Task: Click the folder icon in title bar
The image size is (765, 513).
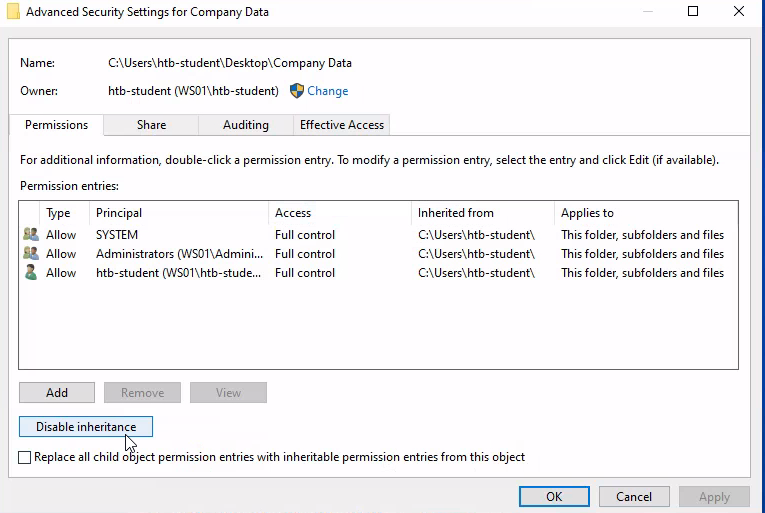Action: (11, 12)
